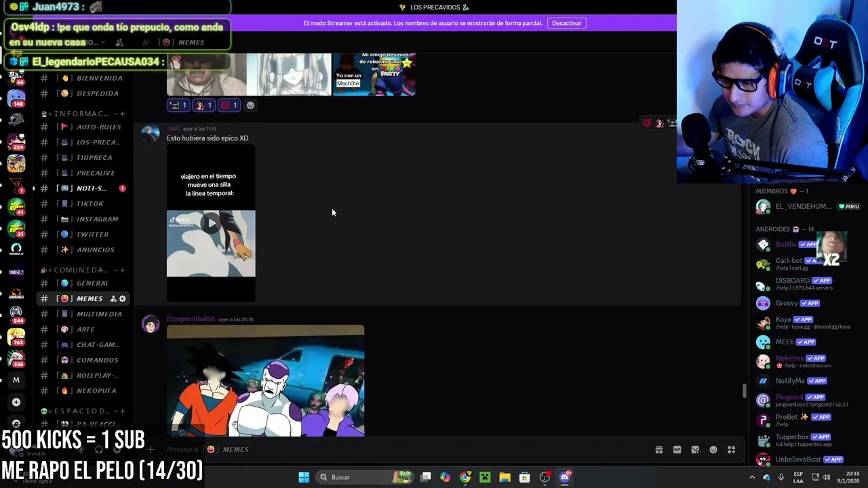The image size is (868, 488).
Task: Open MEE6 bot profile in member list
Action: coord(807,342)
